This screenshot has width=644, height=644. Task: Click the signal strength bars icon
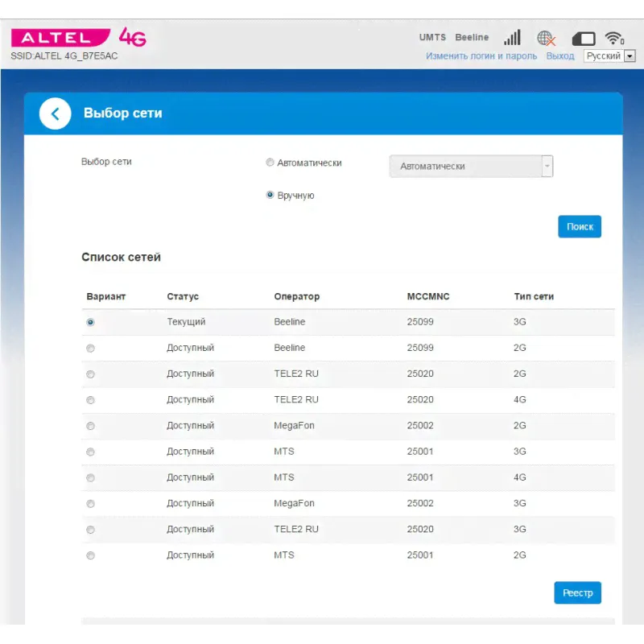tap(512, 38)
